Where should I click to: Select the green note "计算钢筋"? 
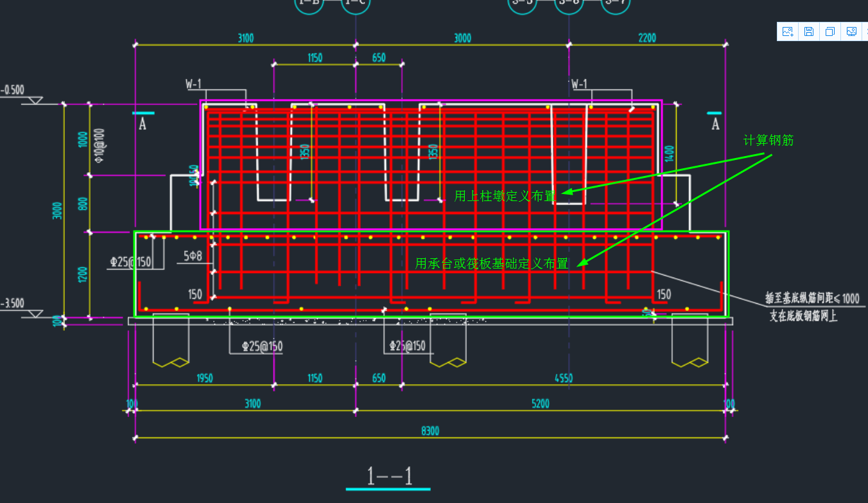pos(768,140)
